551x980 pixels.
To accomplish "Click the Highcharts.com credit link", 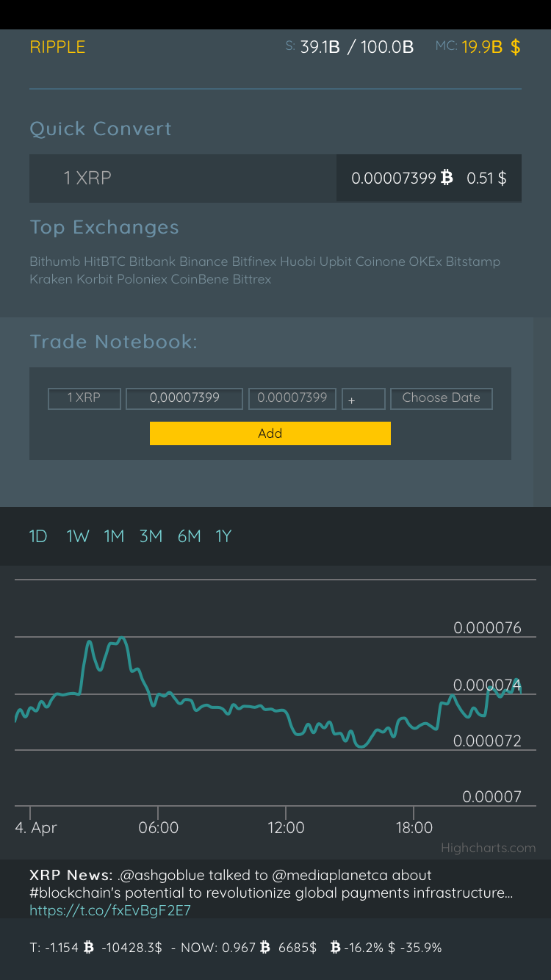I will (489, 848).
